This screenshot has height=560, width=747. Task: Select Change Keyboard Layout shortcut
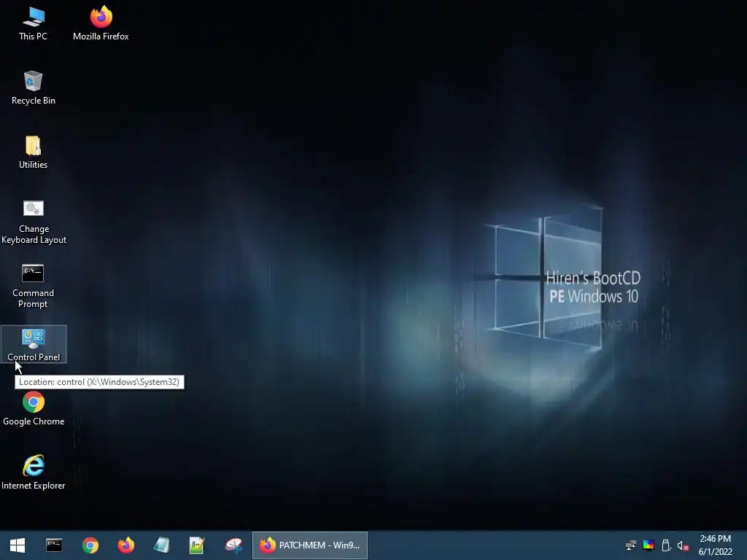[34, 222]
